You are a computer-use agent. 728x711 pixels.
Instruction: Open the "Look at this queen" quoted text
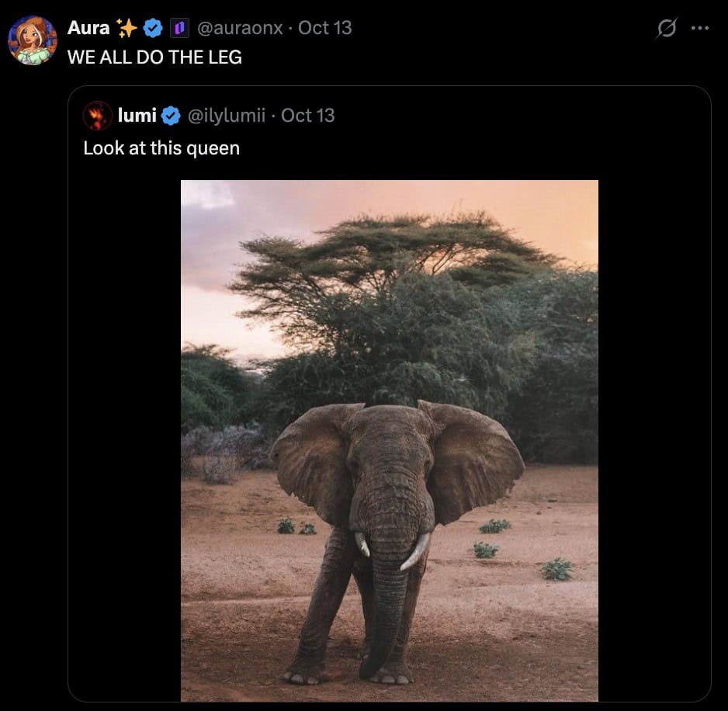161,148
